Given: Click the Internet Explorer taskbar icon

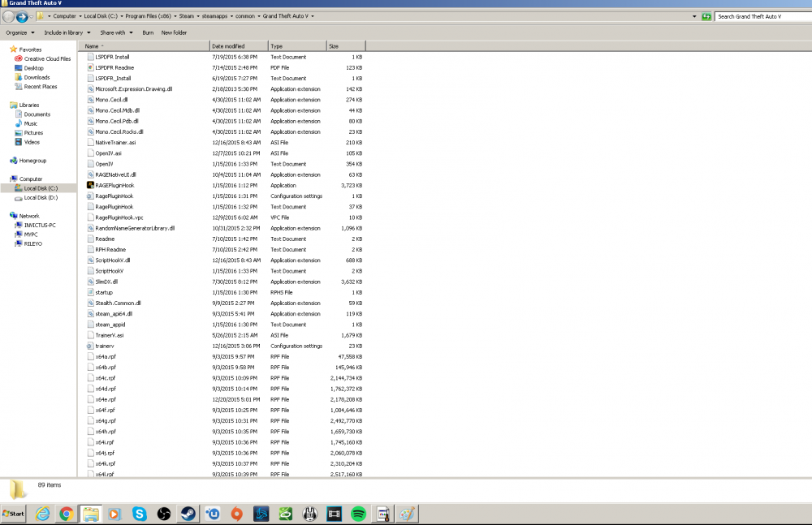Looking at the screenshot, I should pos(42,514).
